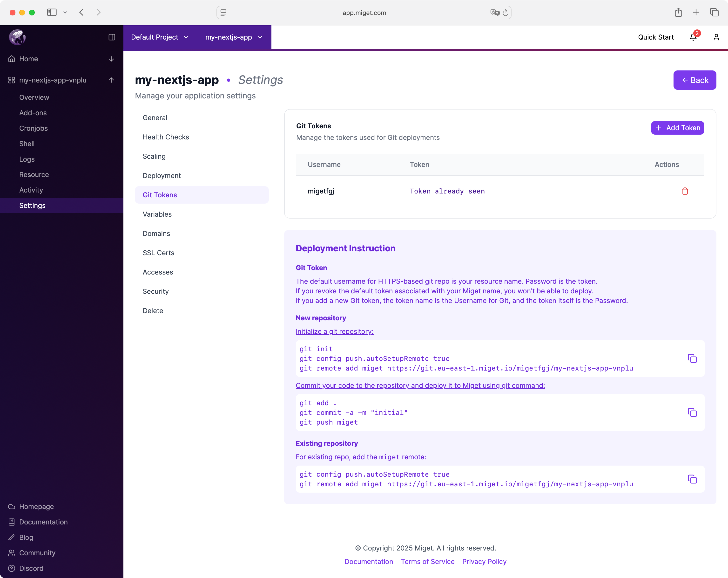Image resolution: width=728 pixels, height=578 pixels.
Task: Open the Variables settings
Action: [202, 214]
